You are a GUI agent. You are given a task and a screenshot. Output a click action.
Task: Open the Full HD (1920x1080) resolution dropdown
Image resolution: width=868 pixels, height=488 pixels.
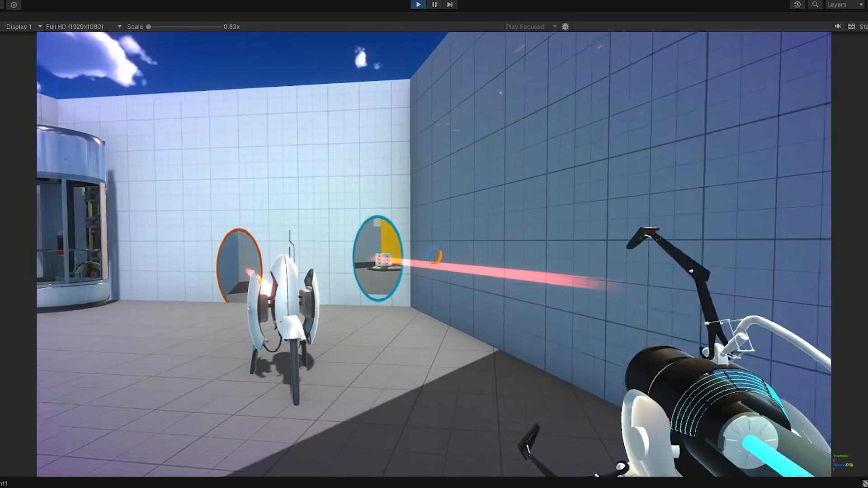pos(84,27)
